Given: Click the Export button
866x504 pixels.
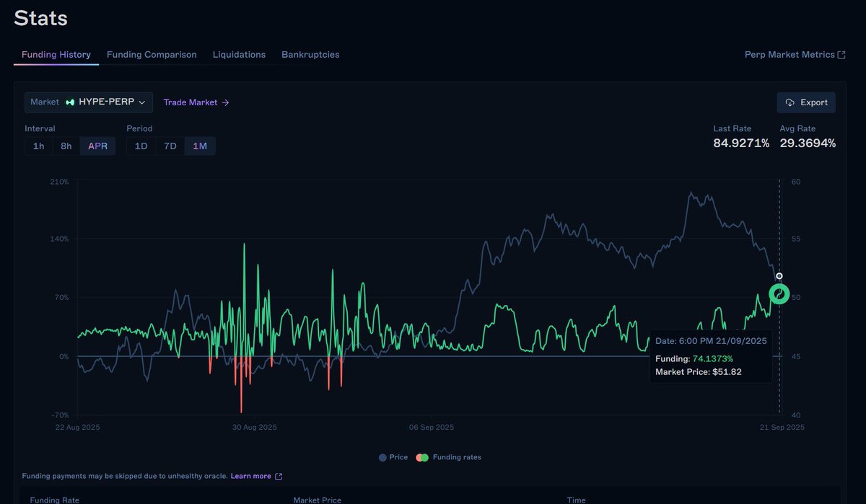Looking at the screenshot, I should (x=806, y=102).
